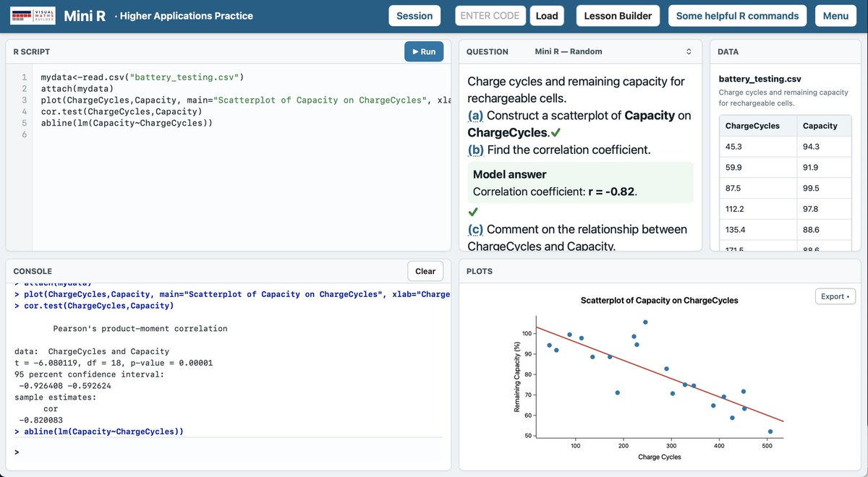Select the 99.5 capacity cell
This screenshot has width=868, height=477.
(x=824, y=189)
